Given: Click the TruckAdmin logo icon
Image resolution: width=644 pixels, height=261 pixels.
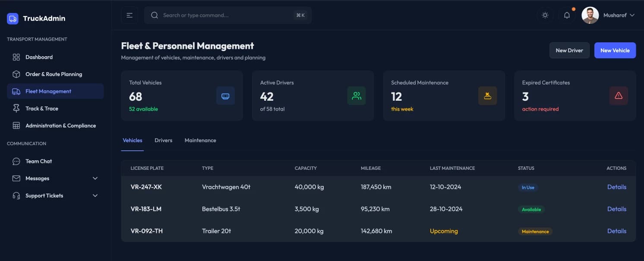Looking at the screenshot, I should 13,19.
